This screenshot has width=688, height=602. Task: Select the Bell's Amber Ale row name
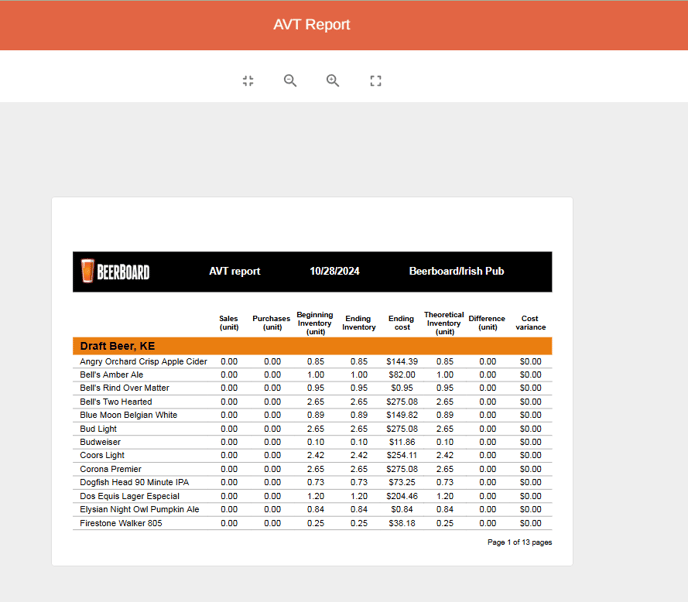pos(111,375)
